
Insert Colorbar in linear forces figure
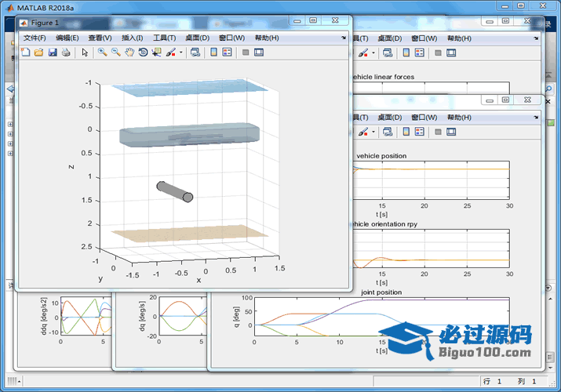(406, 53)
